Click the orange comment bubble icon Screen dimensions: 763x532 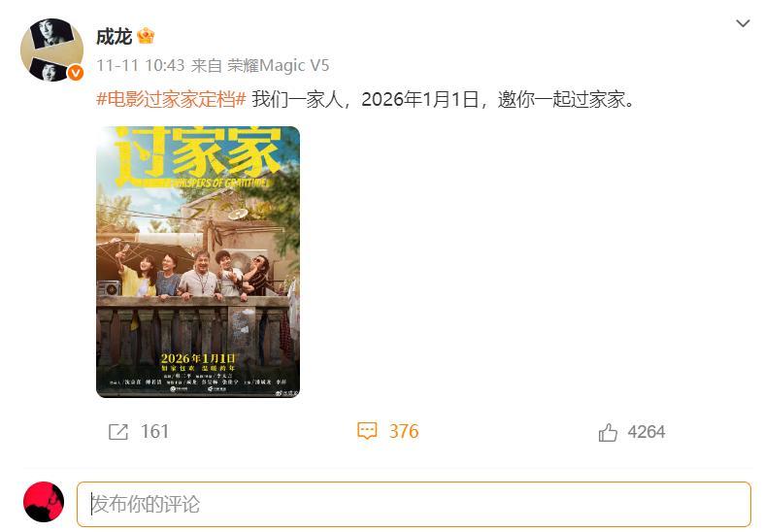pyautogui.click(x=367, y=431)
